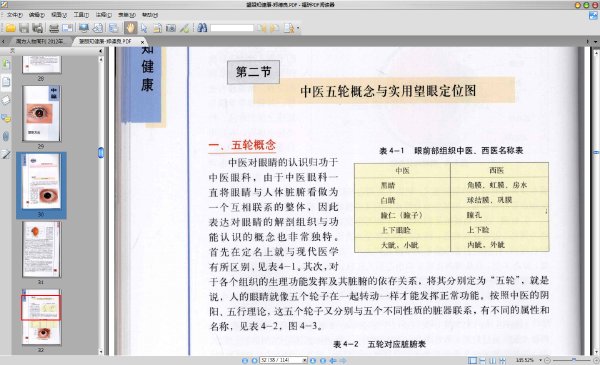
Task: Close the active PDF tab with the x
Action: coord(142,41)
